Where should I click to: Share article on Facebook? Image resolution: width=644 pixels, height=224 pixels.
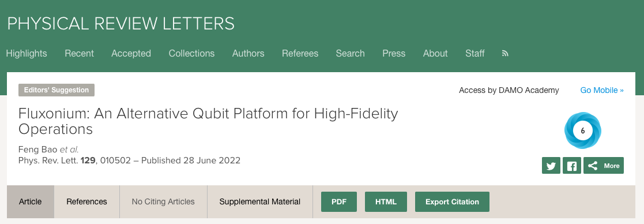(572, 166)
